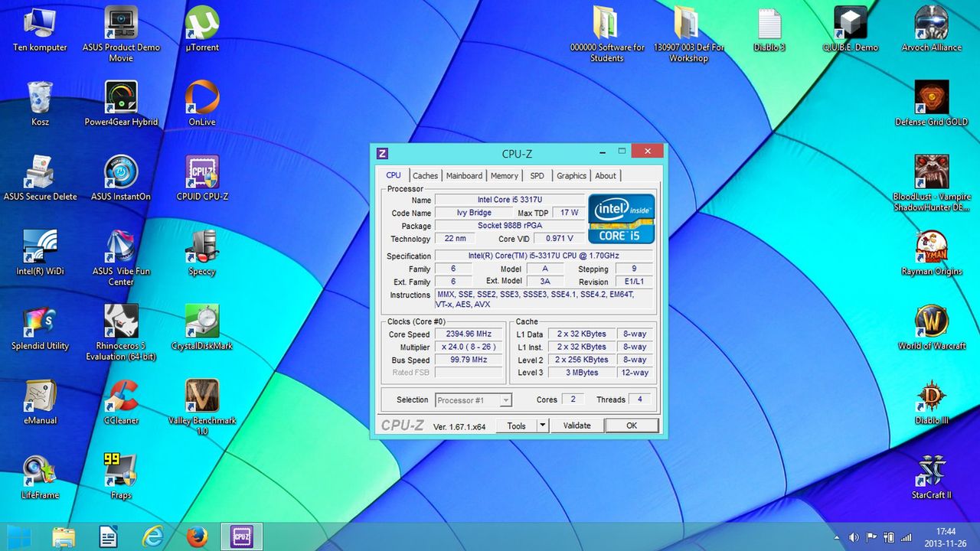Screen dimensions: 980x551
Task: Click the Intel Core i5 logo image
Action: click(x=621, y=218)
